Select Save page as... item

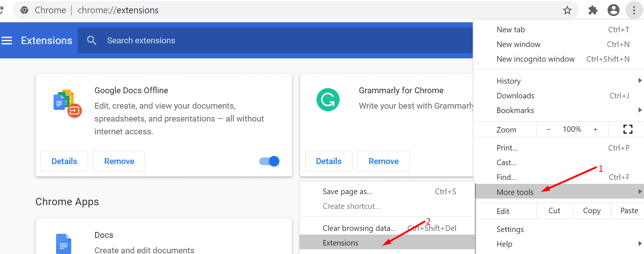[x=387, y=192]
